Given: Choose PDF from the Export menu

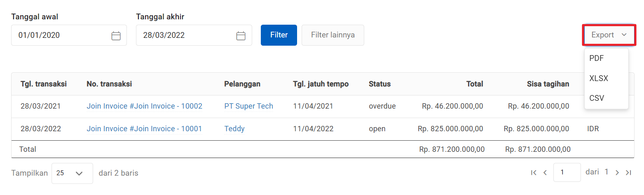Looking at the screenshot, I should pyautogui.click(x=596, y=58).
